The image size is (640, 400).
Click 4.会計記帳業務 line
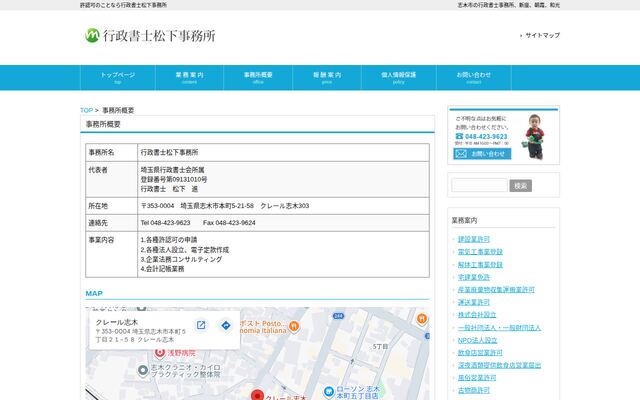pyautogui.click(x=162, y=269)
